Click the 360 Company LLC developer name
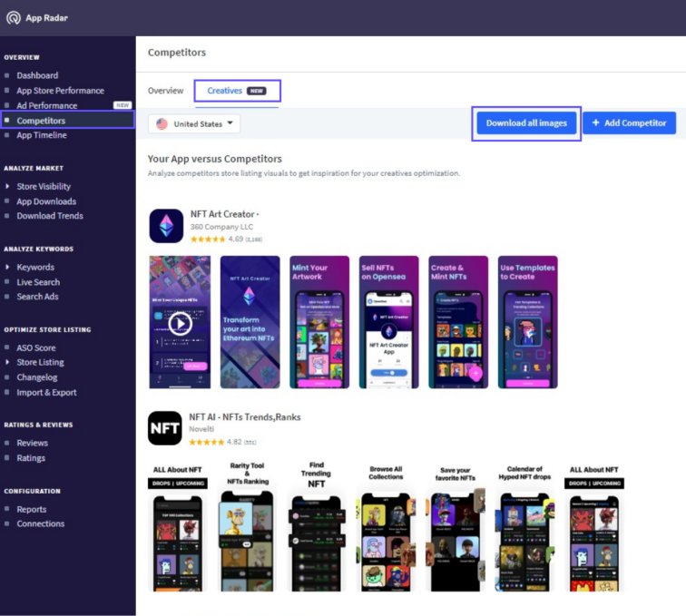The image size is (686, 616). tap(221, 227)
